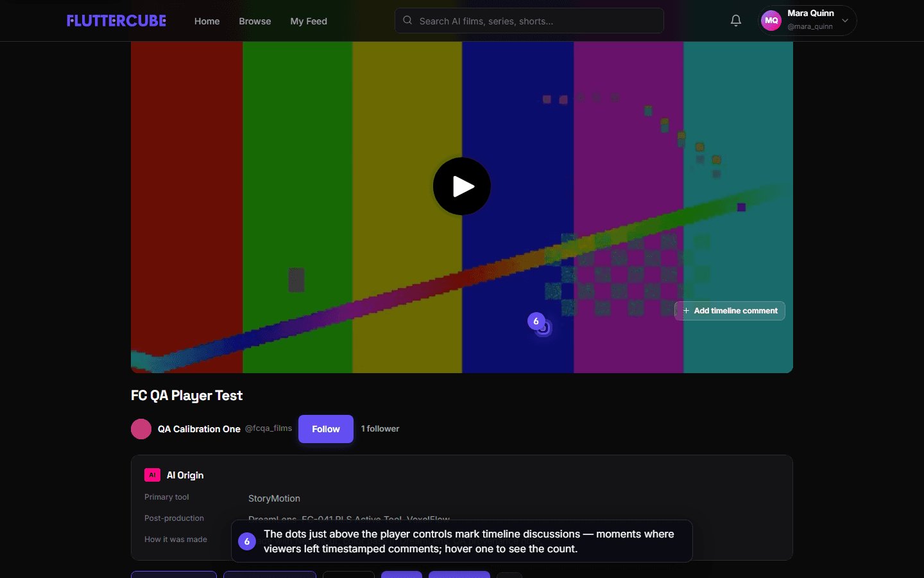Click the AI Origin heading

(185, 475)
